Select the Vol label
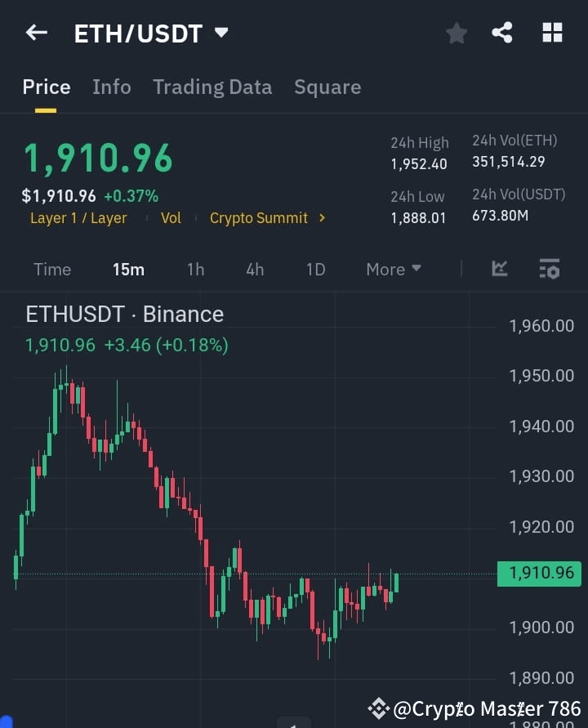 pos(171,218)
